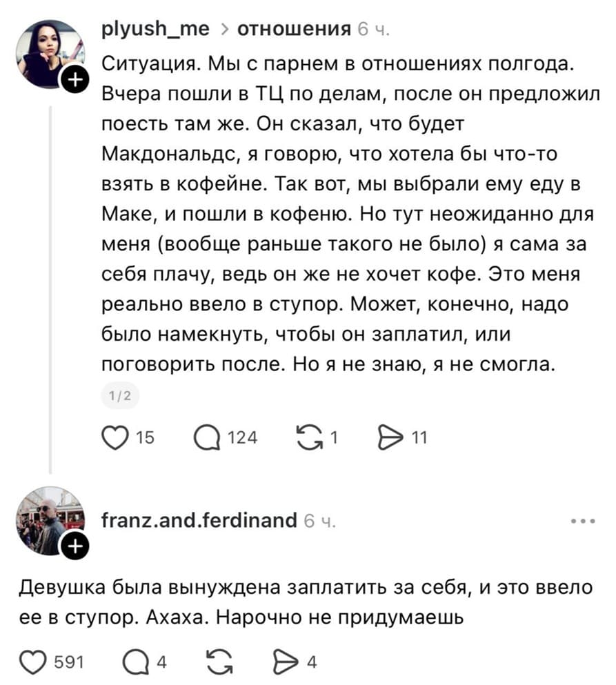Like franz.and.ferdinand's comment

tap(34, 660)
